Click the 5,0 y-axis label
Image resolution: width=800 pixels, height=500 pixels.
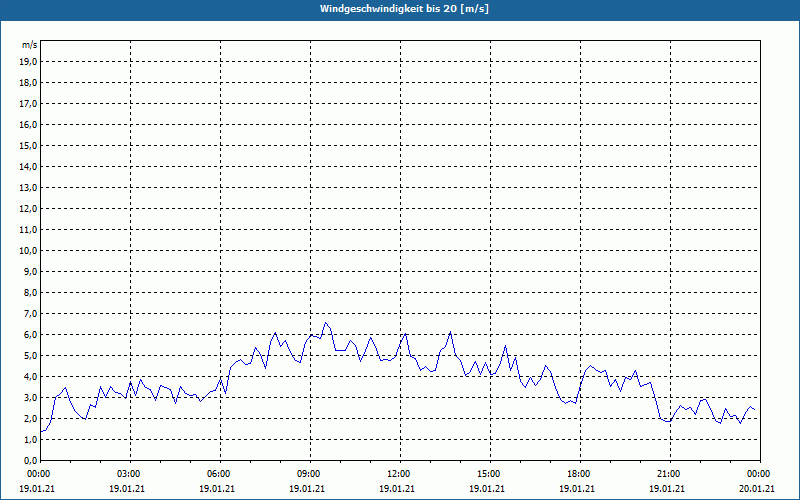pos(30,356)
